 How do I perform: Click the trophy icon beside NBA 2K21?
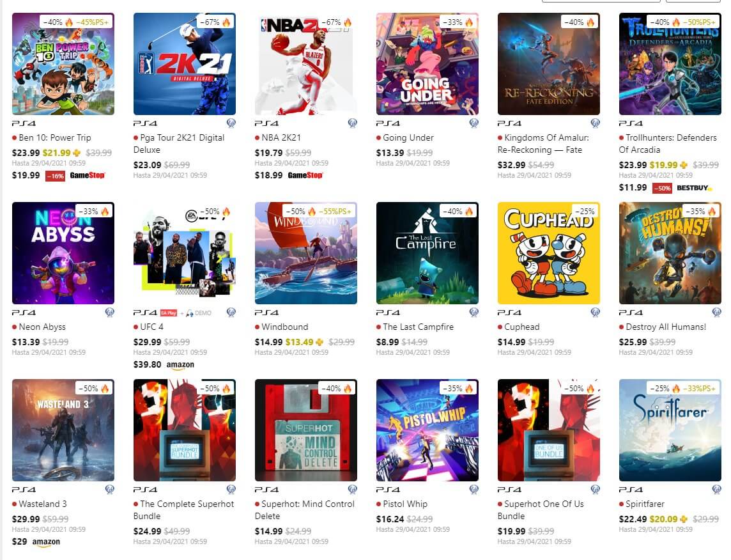click(353, 123)
